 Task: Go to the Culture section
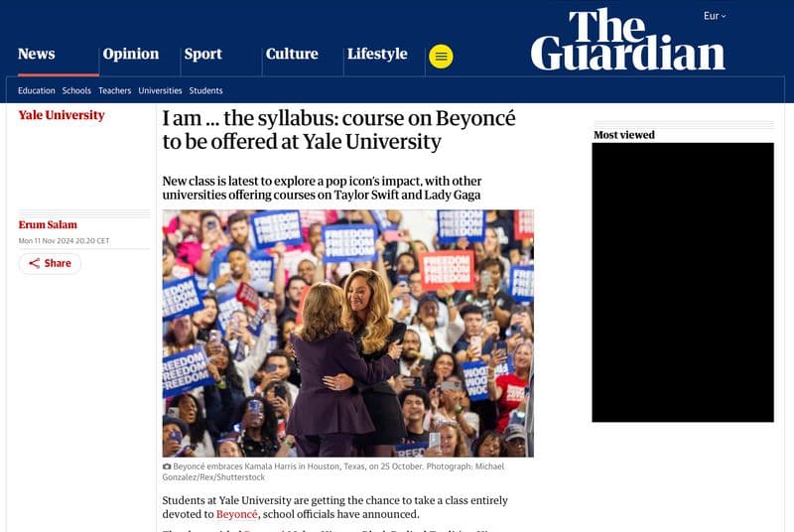tap(292, 54)
